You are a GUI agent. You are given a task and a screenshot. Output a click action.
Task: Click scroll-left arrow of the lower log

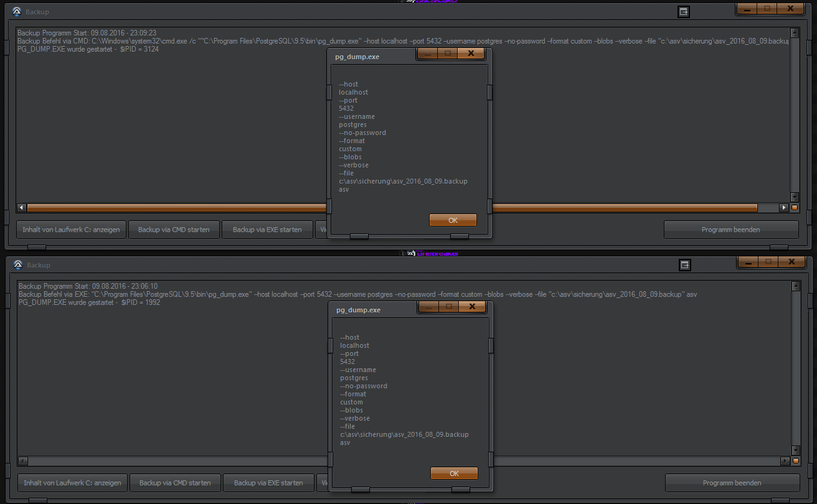pyautogui.click(x=23, y=461)
